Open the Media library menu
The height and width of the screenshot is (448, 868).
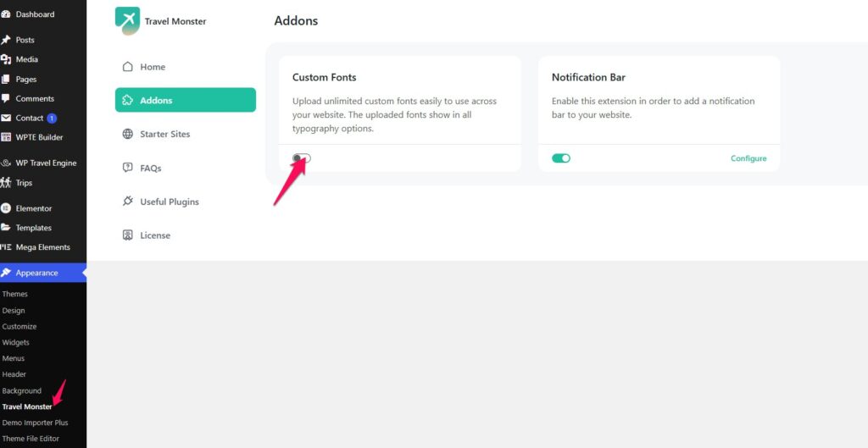pyautogui.click(x=26, y=59)
